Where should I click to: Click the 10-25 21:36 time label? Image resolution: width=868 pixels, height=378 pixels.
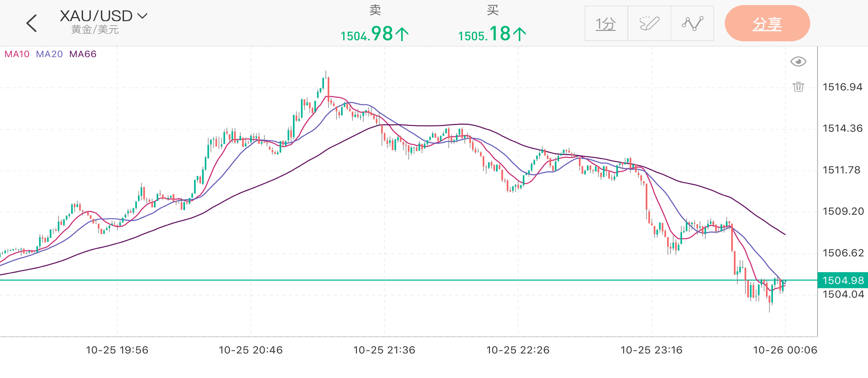coord(384,350)
